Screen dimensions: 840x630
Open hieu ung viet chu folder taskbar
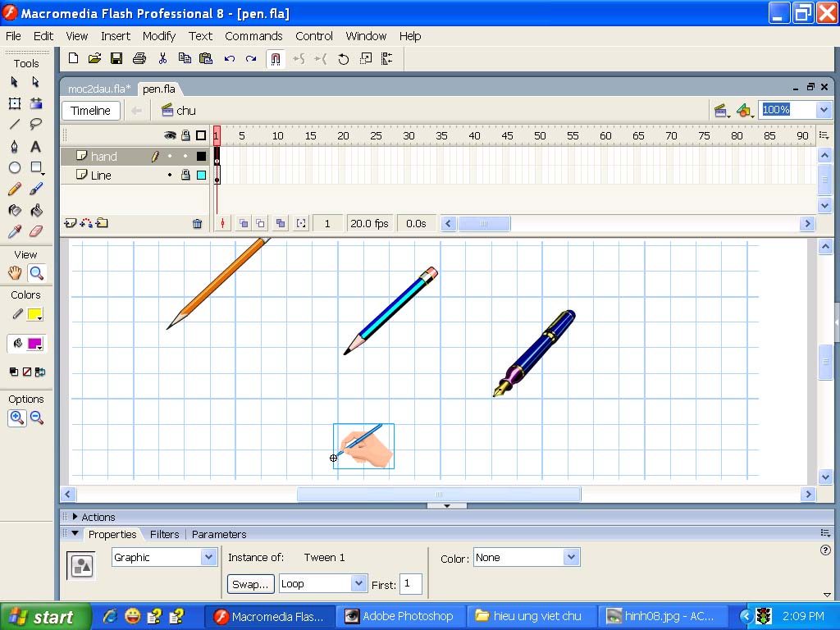532,617
